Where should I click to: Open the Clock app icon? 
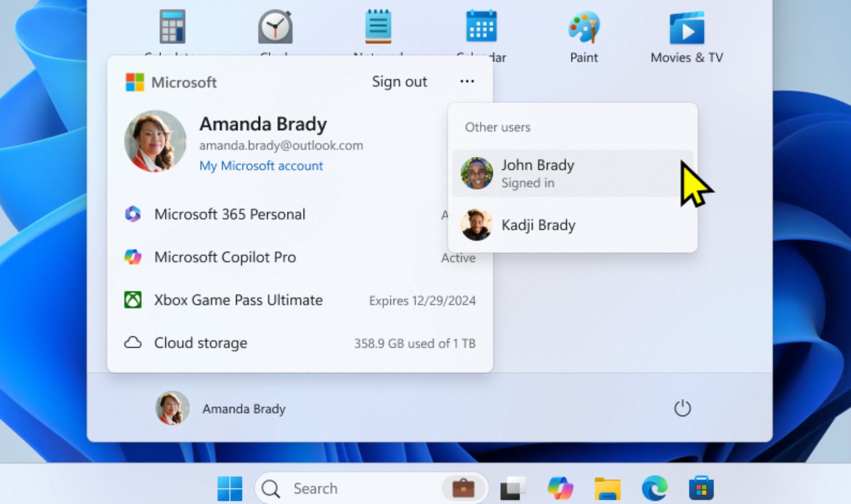click(x=275, y=27)
